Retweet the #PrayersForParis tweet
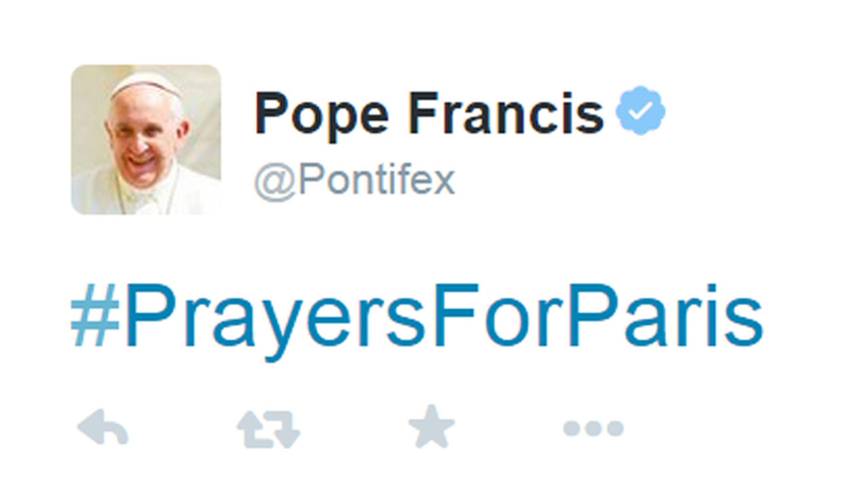The width and height of the screenshot is (868, 488). click(x=268, y=428)
